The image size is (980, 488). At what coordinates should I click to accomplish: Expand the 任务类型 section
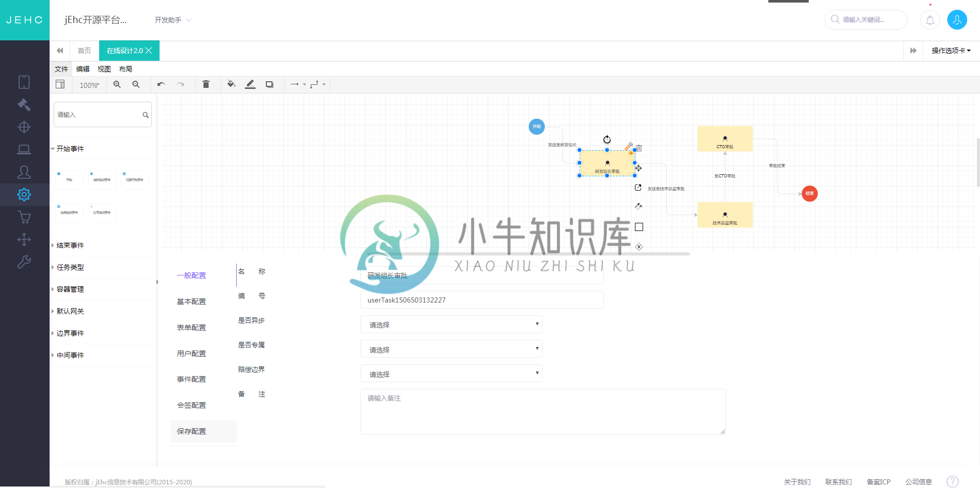(x=70, y=267)
